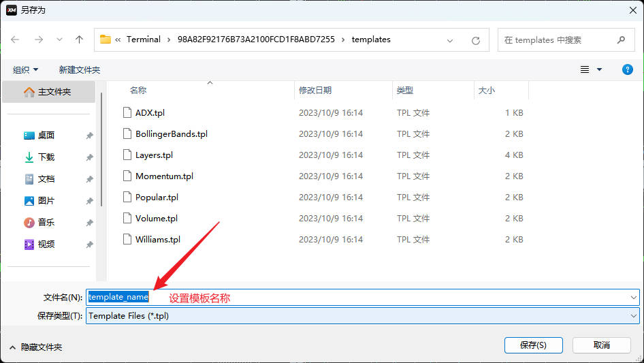
Task: Open 下载 in the sidebar
Action: pos(46,157)
